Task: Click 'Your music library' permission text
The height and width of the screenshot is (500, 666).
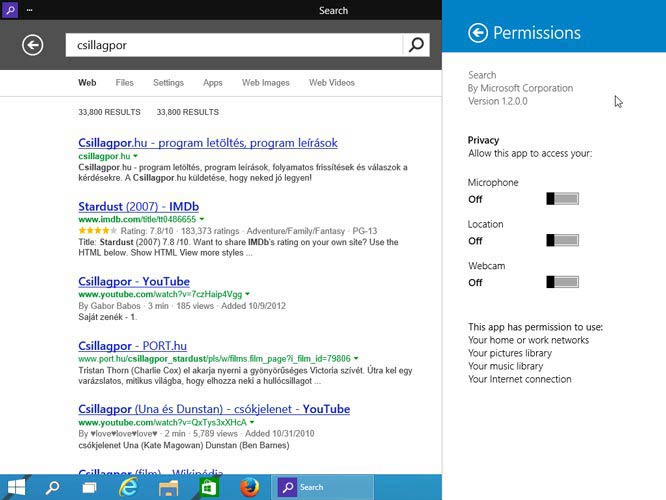Action: pyautogui.click(x=505, y=366)
